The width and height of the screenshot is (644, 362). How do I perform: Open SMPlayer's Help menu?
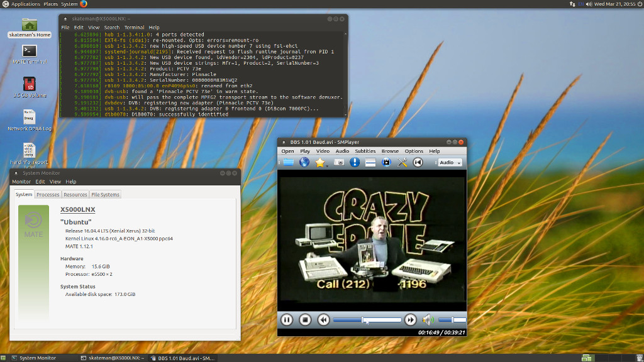[435, 151]
